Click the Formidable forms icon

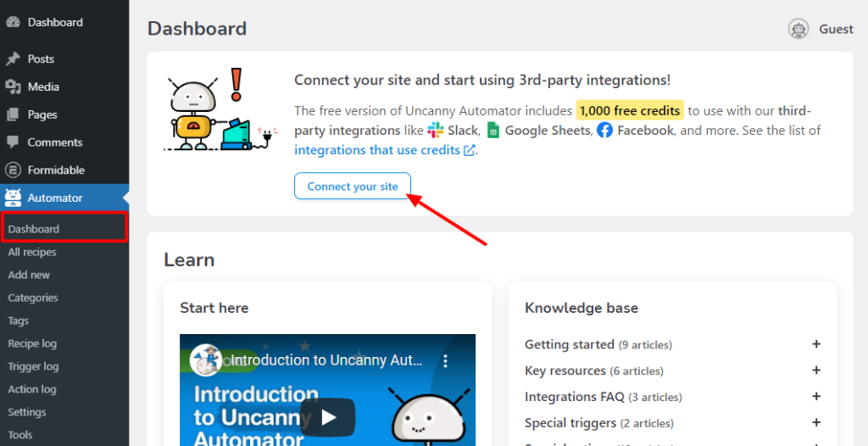[x=14, y=170]
